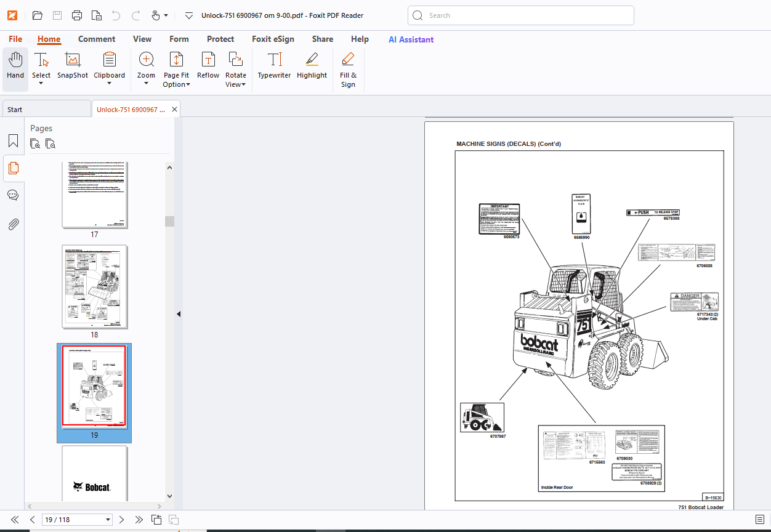The width and height of the screenshot is (771, 532).
Task: Open the hand mode dropdown arrow in title bar
Action: click(x=166, y=15)
